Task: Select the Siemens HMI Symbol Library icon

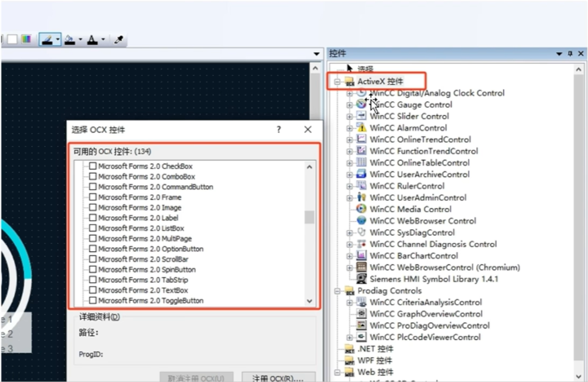Action: (x=361, y=279)
